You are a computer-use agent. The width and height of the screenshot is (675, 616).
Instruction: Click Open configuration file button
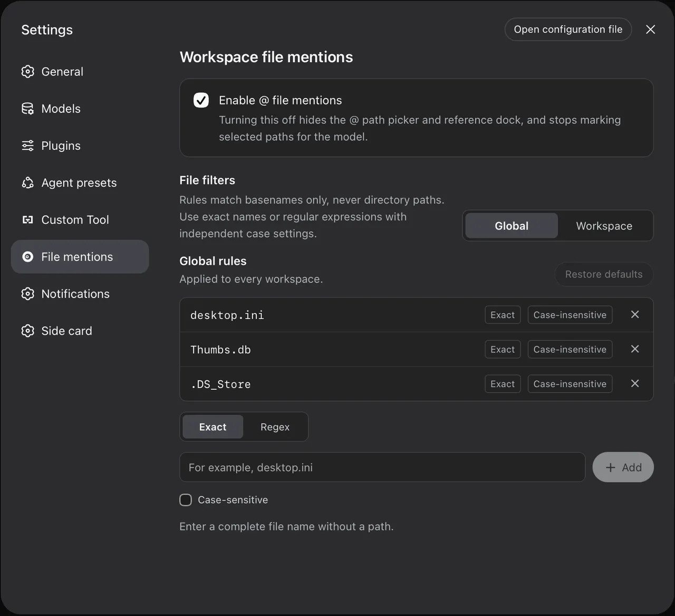568,30
